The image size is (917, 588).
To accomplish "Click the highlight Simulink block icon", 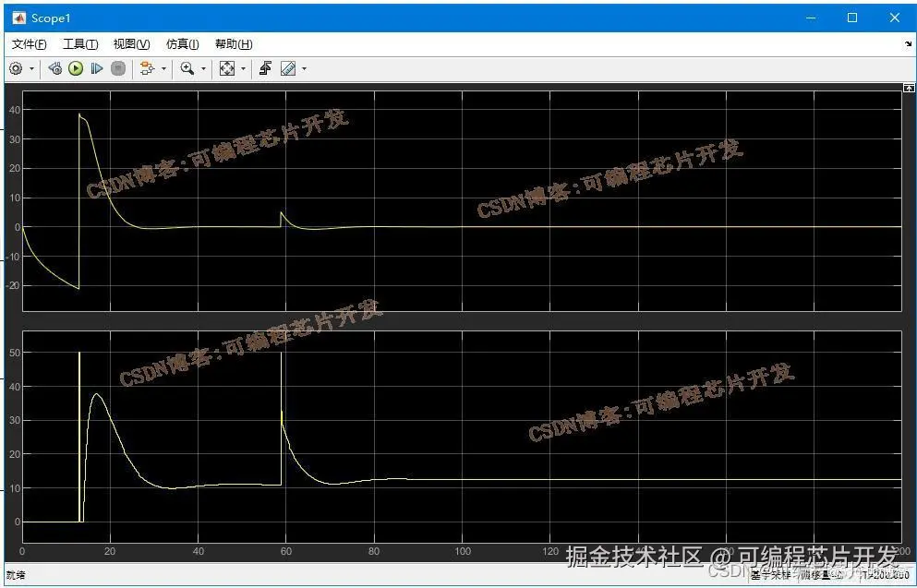I will [x=147, y=69].
